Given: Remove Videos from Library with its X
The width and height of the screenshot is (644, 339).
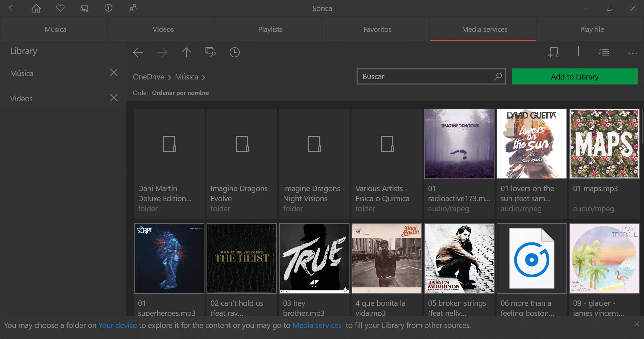Looking at the screenshot, I should (114, 98).
